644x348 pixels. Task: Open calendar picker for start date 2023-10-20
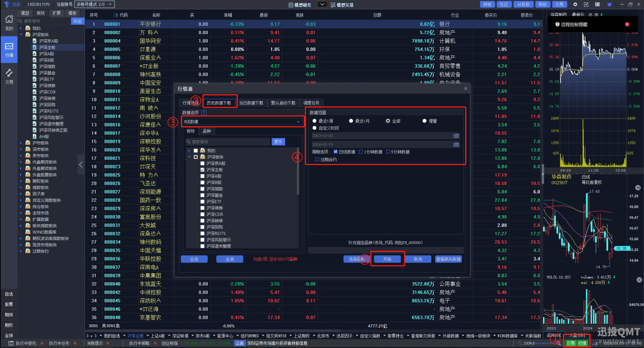click(456, 136)
